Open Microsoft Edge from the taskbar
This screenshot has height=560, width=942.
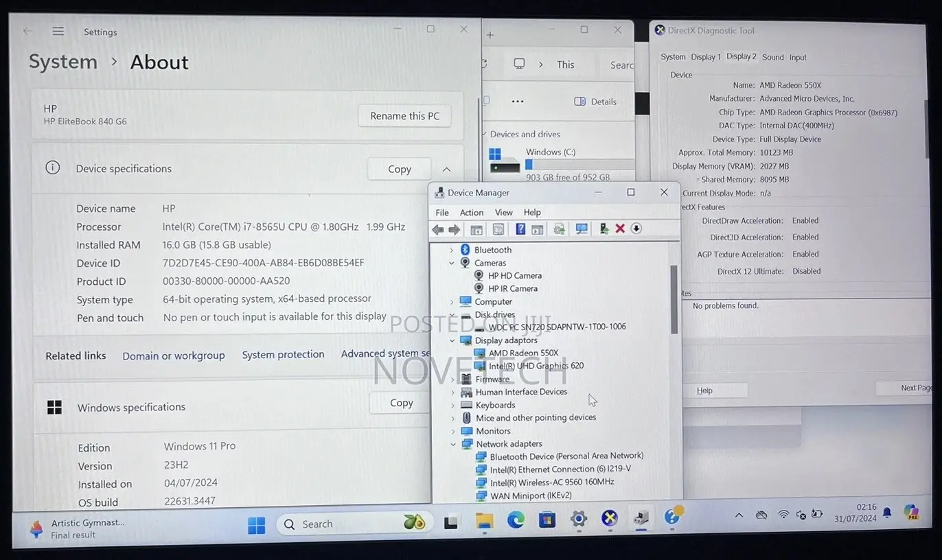click(x=516, y=520)
